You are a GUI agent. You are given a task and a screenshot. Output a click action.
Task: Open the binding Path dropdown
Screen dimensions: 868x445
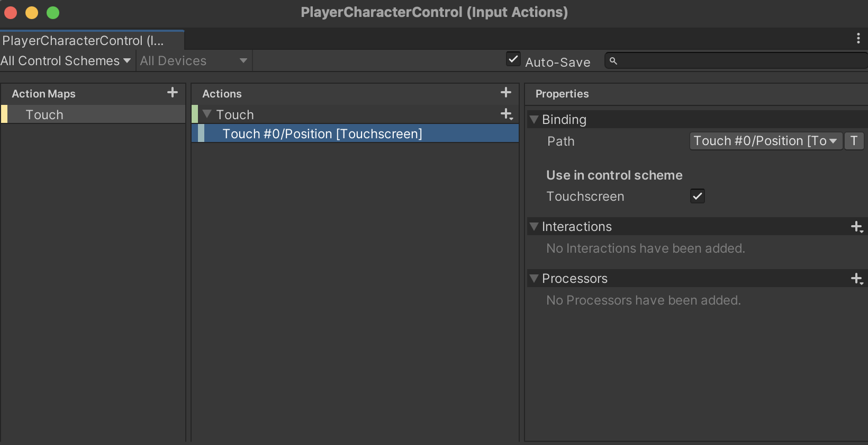click(765, 141)
